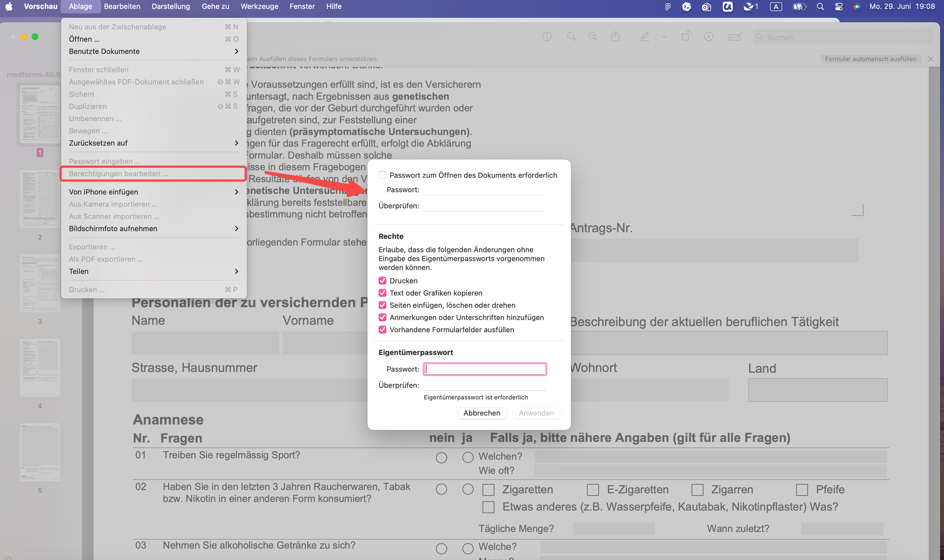944x560 pixels.
Task: Click 'Formular automatisch ausfüllen' button
Action: tap(870, 59)
